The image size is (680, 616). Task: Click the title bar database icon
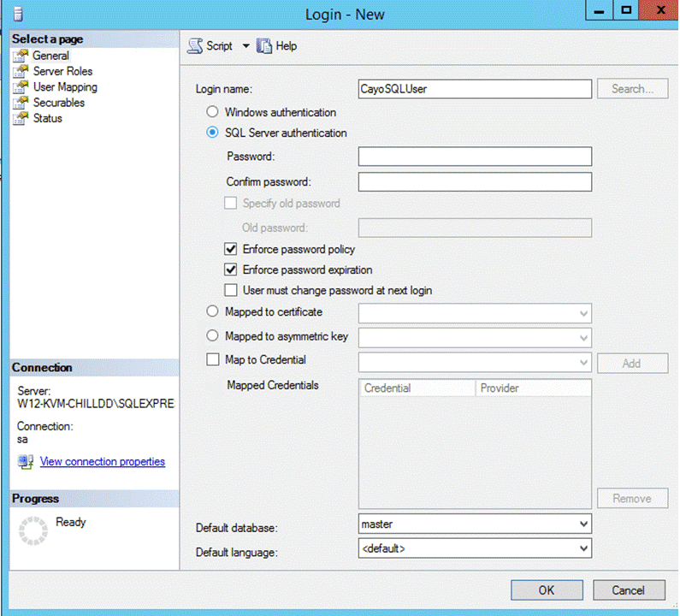18,14
